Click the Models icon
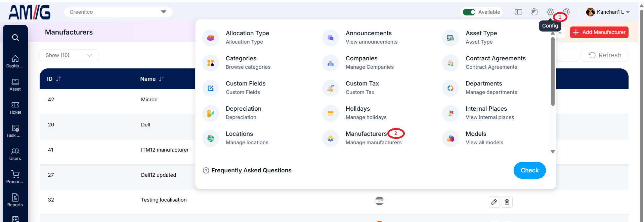The height and width of the screenshot is (222, 644). click(x=450, y=138)
